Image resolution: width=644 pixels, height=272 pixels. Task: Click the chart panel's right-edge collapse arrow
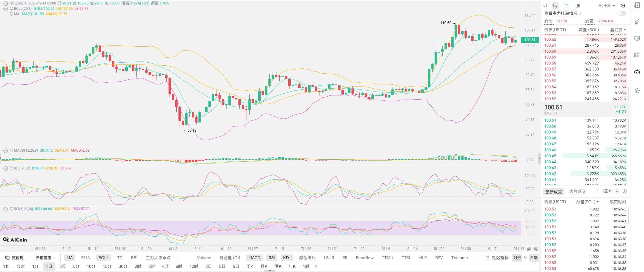[x=539, y=158]
